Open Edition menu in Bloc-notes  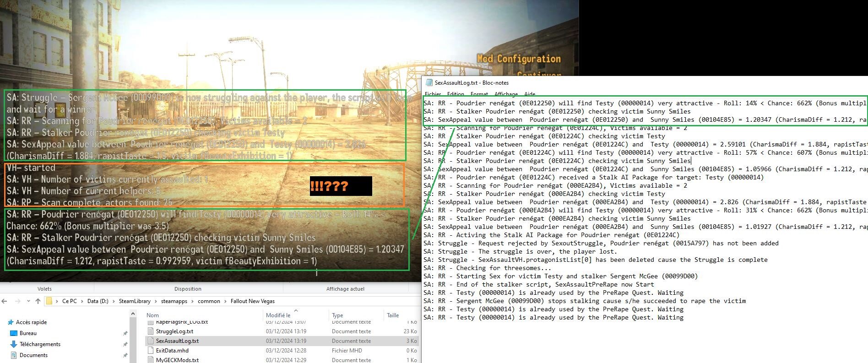coord(456,94)
